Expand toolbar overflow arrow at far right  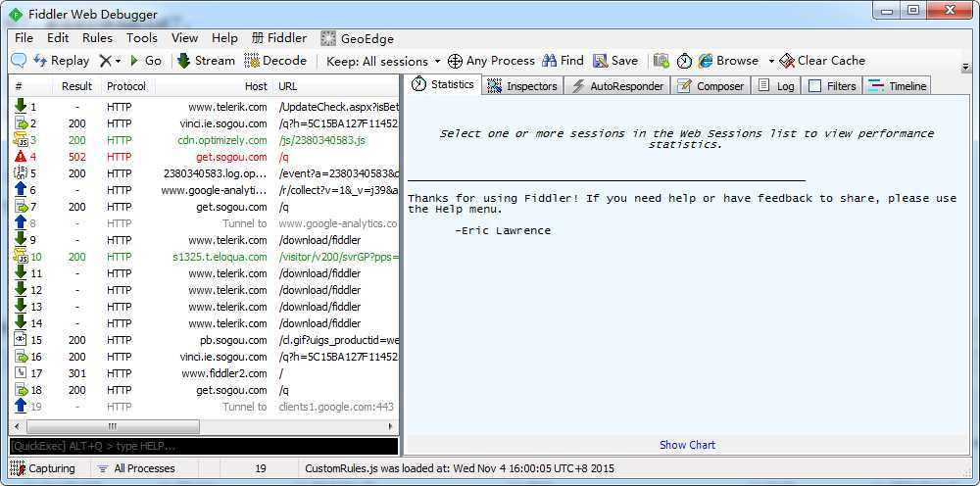pos(965,67)
